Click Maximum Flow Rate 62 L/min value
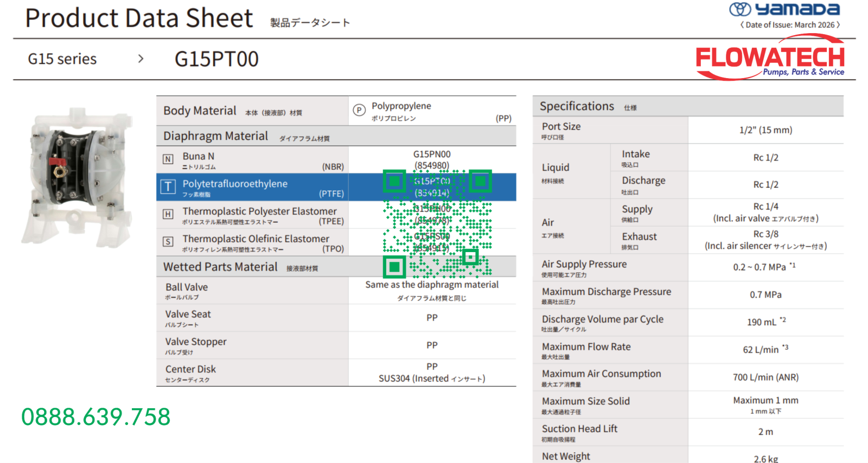Image resolution: width=868 pixels, height=463 pixels. (765, 349)
